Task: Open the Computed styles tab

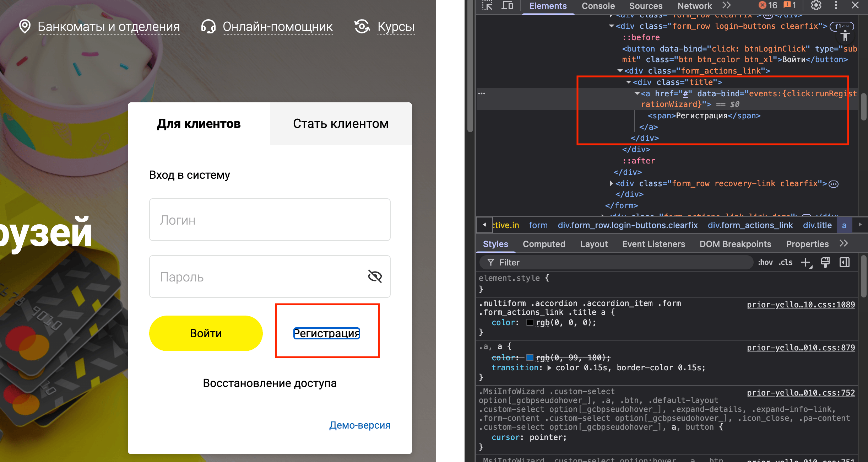Action: coord(544,244)
